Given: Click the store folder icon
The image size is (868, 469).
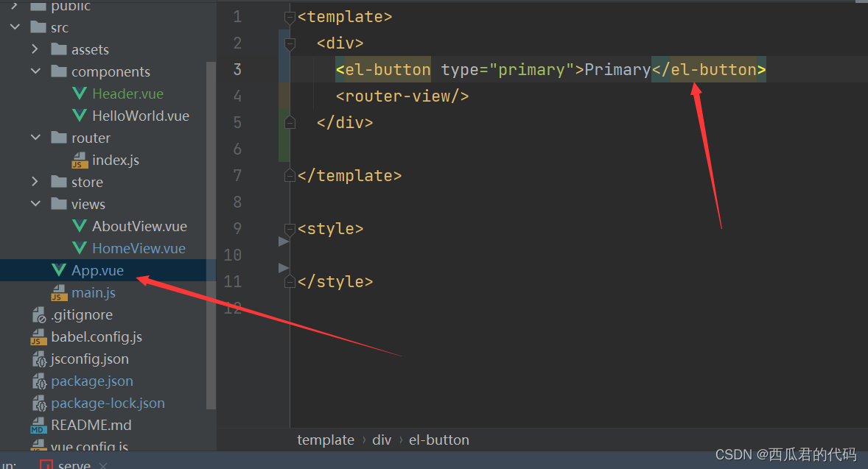Looking at the screenshot, I should [59, 182].
